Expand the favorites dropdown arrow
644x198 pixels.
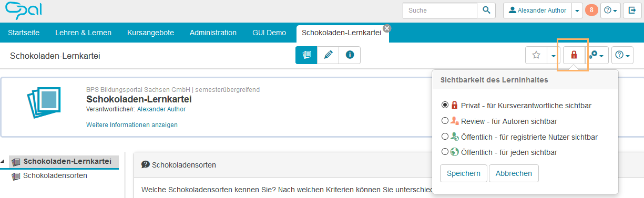(553, 55)
